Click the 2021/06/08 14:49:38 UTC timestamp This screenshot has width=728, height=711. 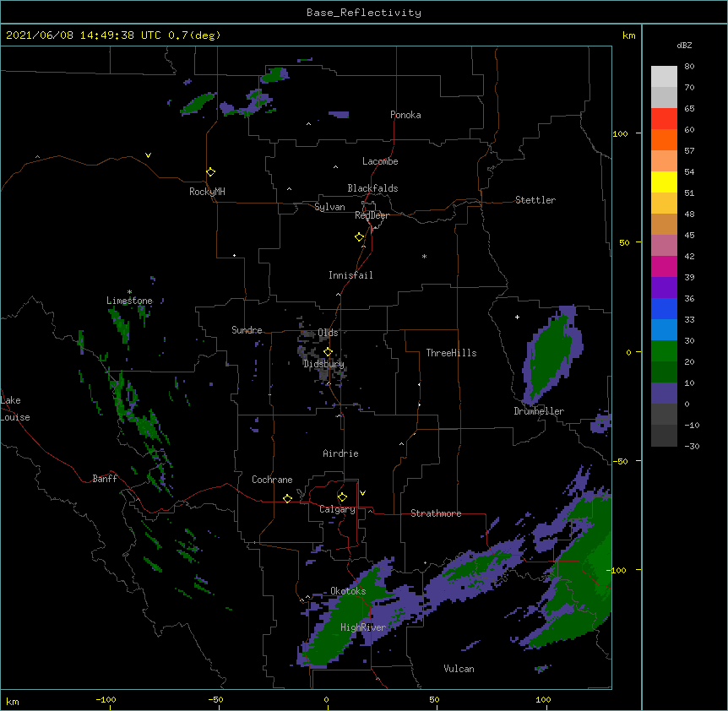pos(84,35)
